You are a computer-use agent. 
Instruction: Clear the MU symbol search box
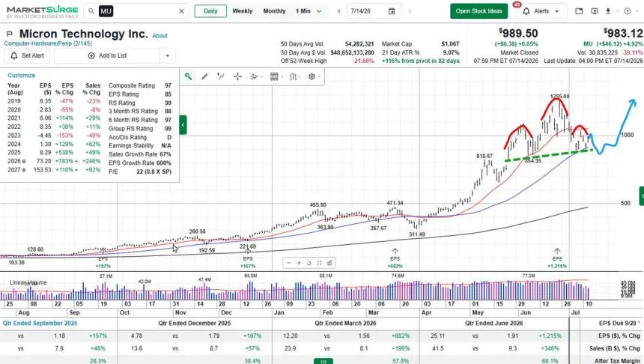point(181,11)
